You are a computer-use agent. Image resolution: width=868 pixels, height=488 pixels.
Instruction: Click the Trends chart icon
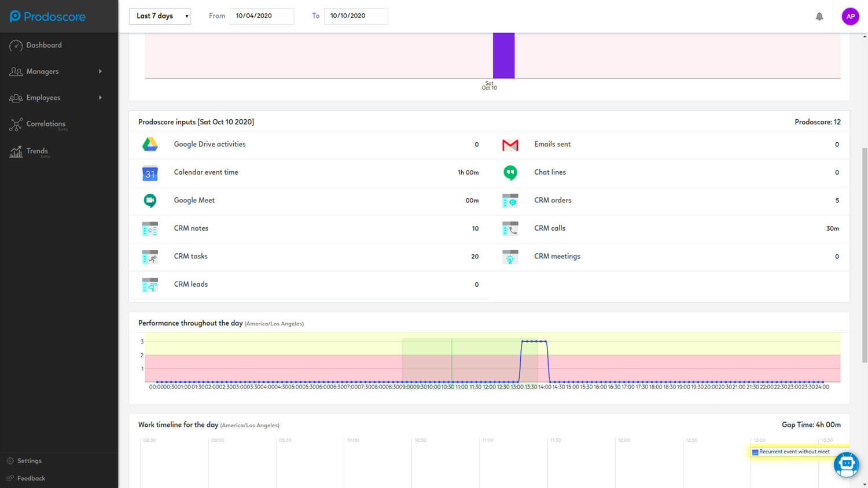pos(16,151)
